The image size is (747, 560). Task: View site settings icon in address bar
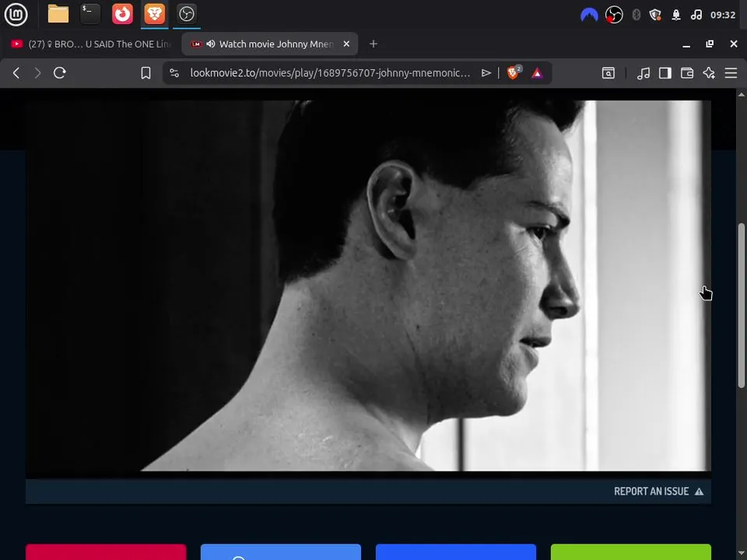pyautogui.click(x=174, y=73)
